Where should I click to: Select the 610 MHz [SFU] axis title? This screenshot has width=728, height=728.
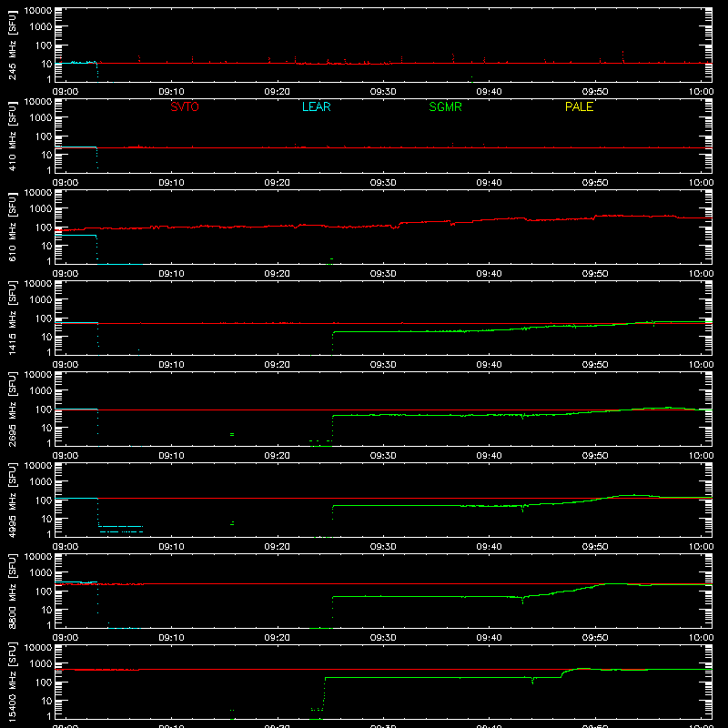(x=13, y=227)
